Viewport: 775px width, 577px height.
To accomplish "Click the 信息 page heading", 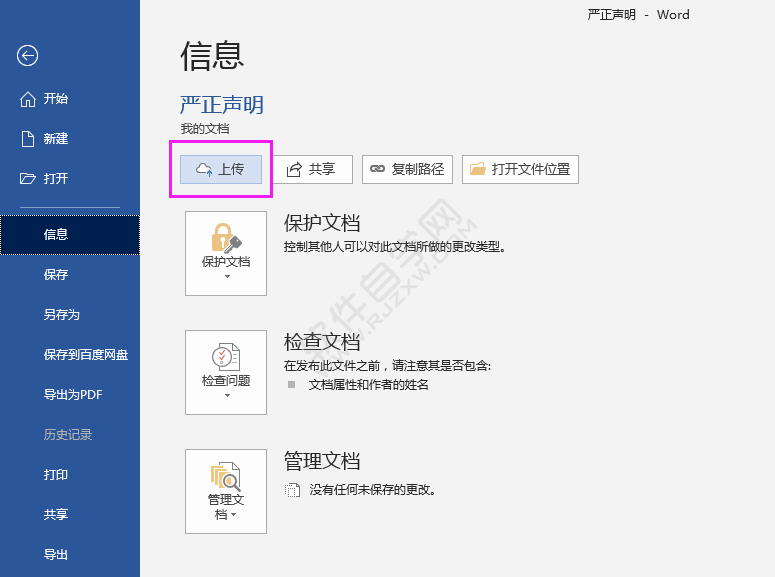I will (212, 55).
